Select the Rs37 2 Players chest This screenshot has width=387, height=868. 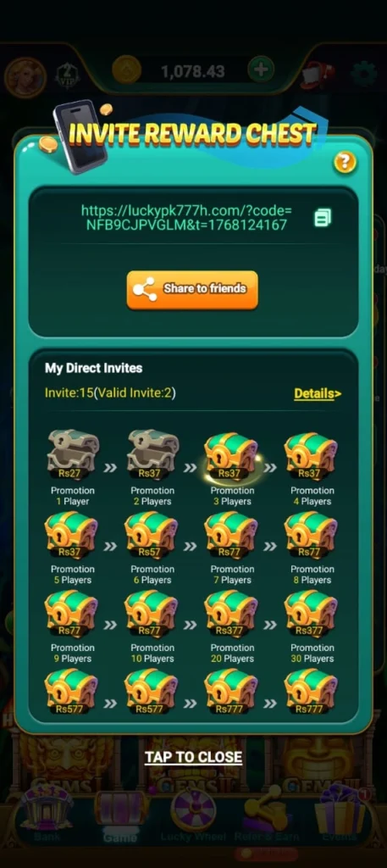pos(152,455)
